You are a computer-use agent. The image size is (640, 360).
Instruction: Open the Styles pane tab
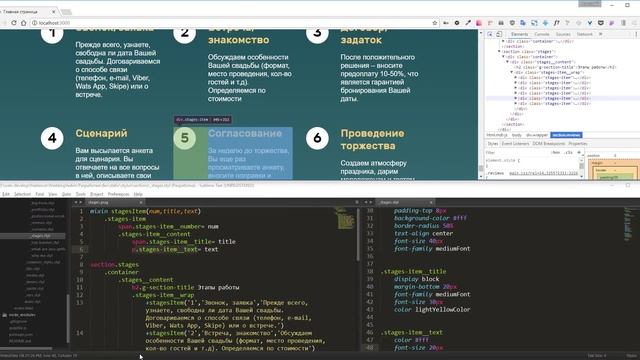pos(493,144)
